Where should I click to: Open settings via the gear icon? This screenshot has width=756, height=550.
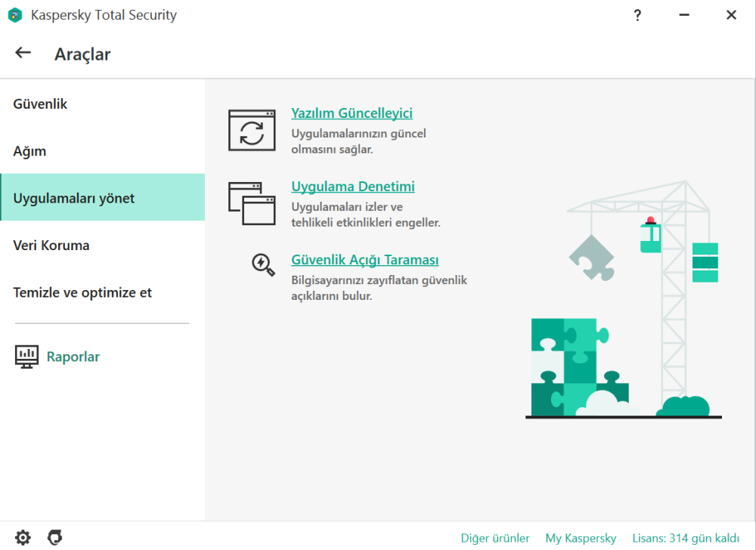23,537
